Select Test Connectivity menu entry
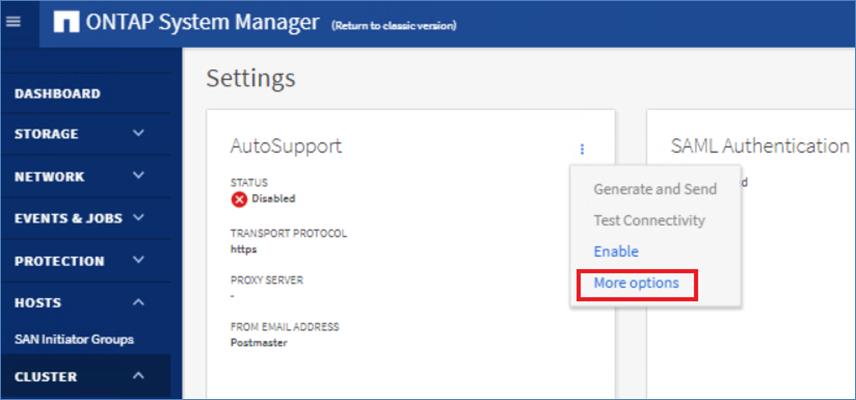Screen dimensions: 856x400 click(649, 220)
